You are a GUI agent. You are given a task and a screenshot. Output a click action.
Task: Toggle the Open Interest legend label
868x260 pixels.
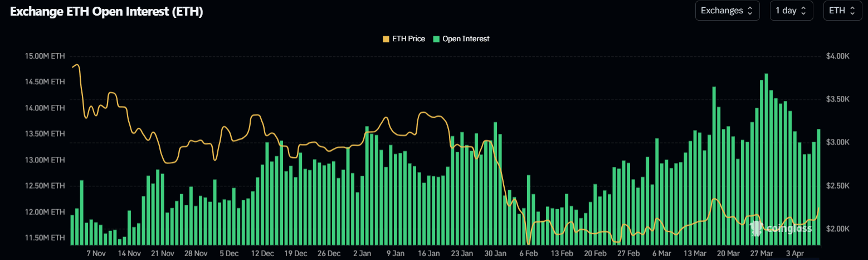click(x=465, y=39)
